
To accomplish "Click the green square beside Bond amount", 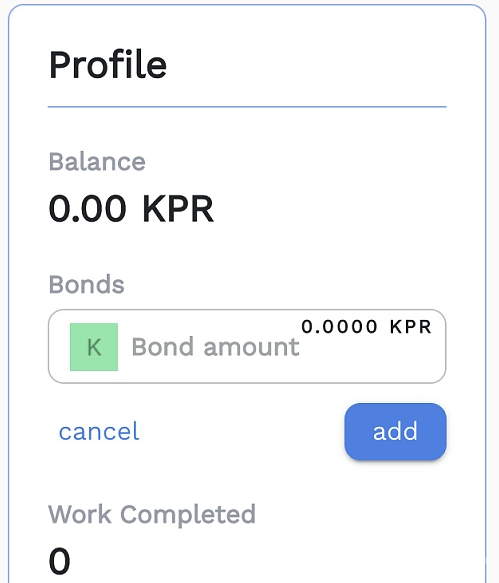I will click(94, 347).
